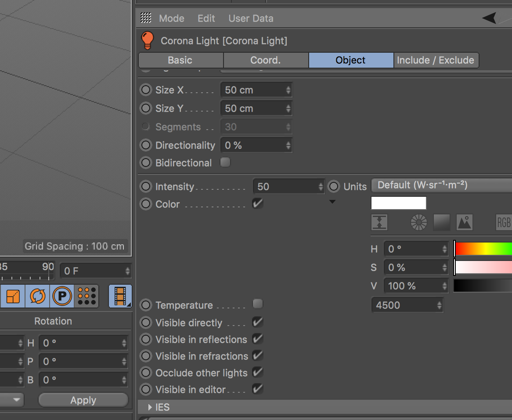This screenshot has height=420, width=512.
Task: Toggle the rotation keyframe tool icon
Action: coord(38,296)
